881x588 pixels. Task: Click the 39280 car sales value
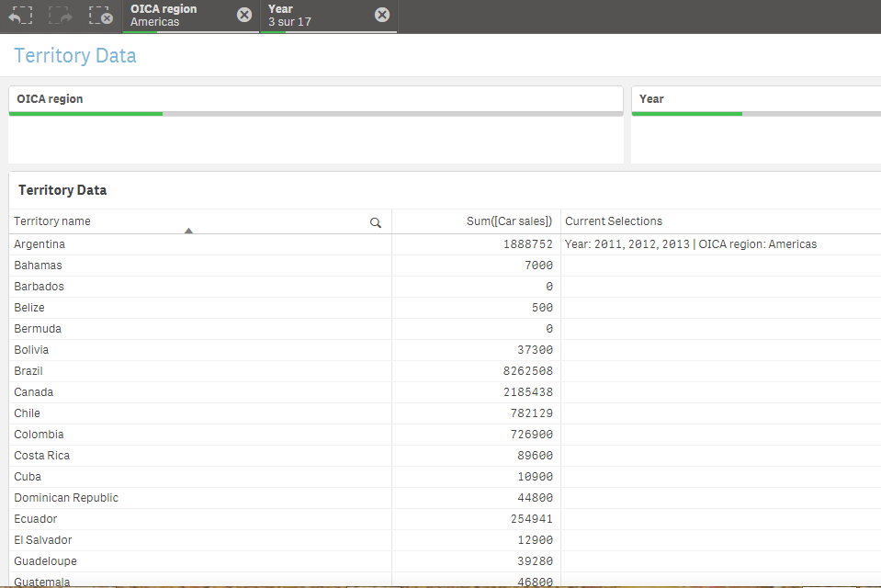coord(535,561)
